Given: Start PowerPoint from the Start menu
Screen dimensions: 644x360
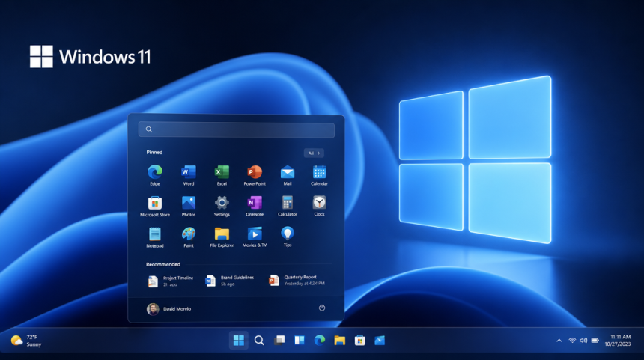Looking at the screenshot, I should coord(255,175).
